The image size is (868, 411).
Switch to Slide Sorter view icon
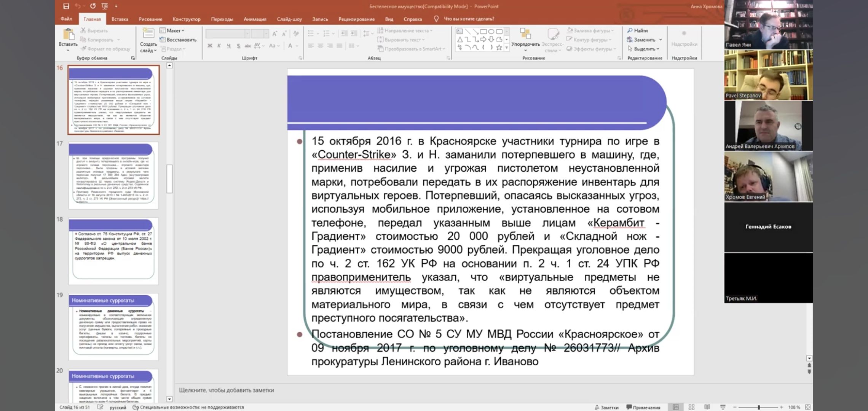692,407
